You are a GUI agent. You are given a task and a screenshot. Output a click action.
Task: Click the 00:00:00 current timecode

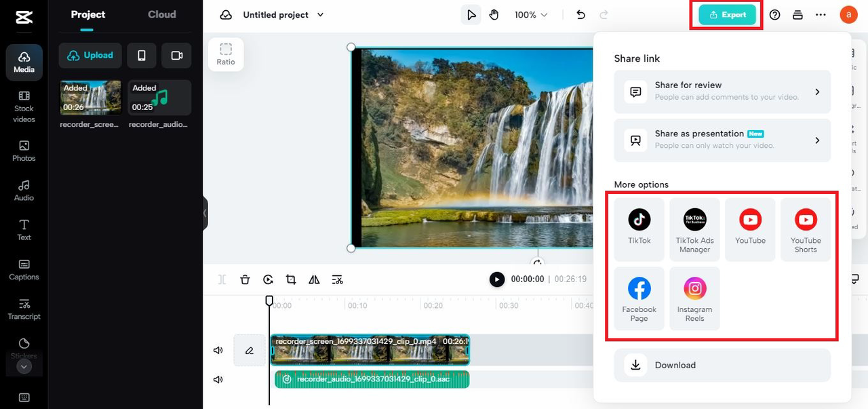coord(528,279)
